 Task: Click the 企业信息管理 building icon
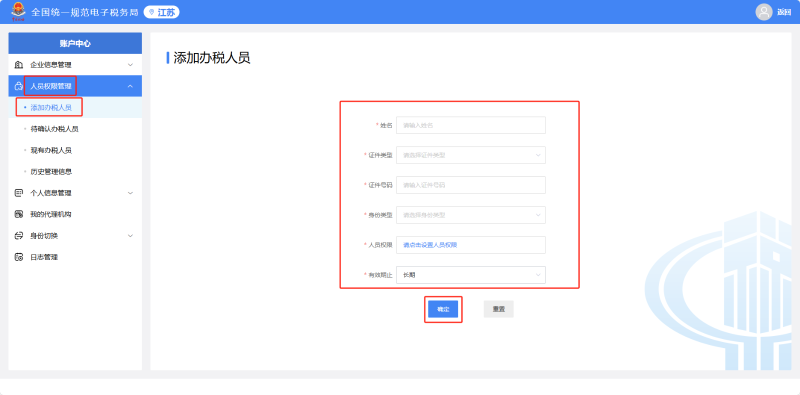point(19,65)
